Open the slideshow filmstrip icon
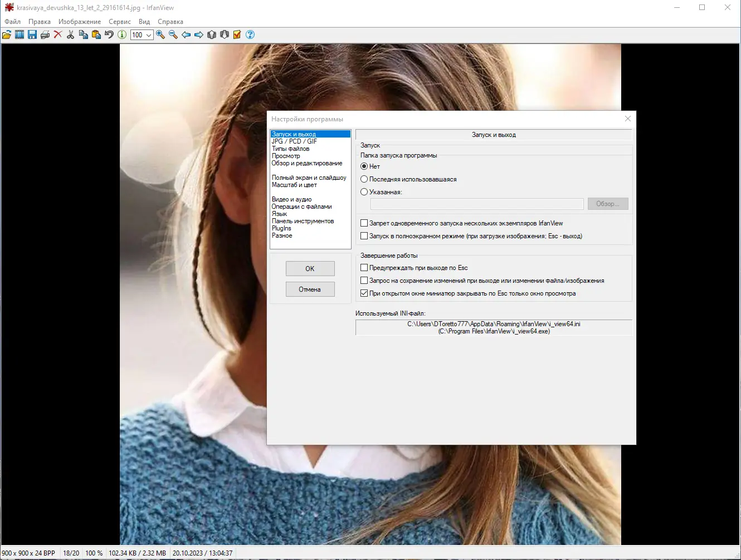Screen dimensions: 741x560 19,35
